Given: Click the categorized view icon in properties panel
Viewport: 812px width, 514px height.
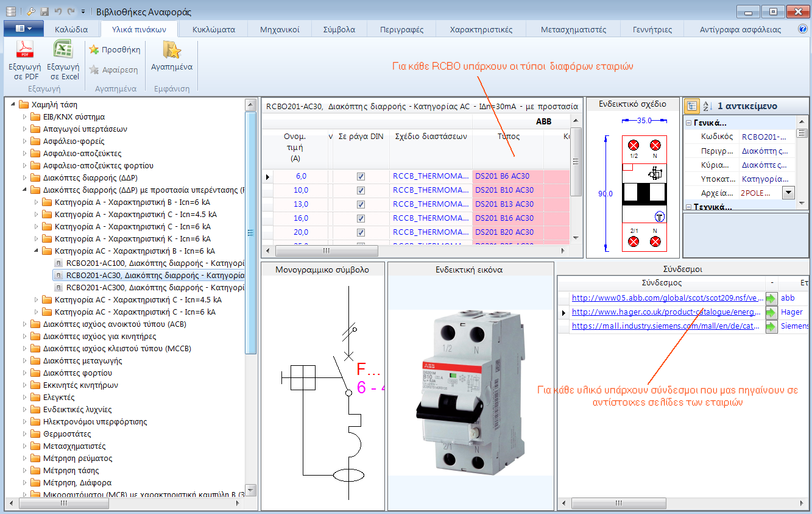Looking at the screenshot, I should [x=692, y=106].
